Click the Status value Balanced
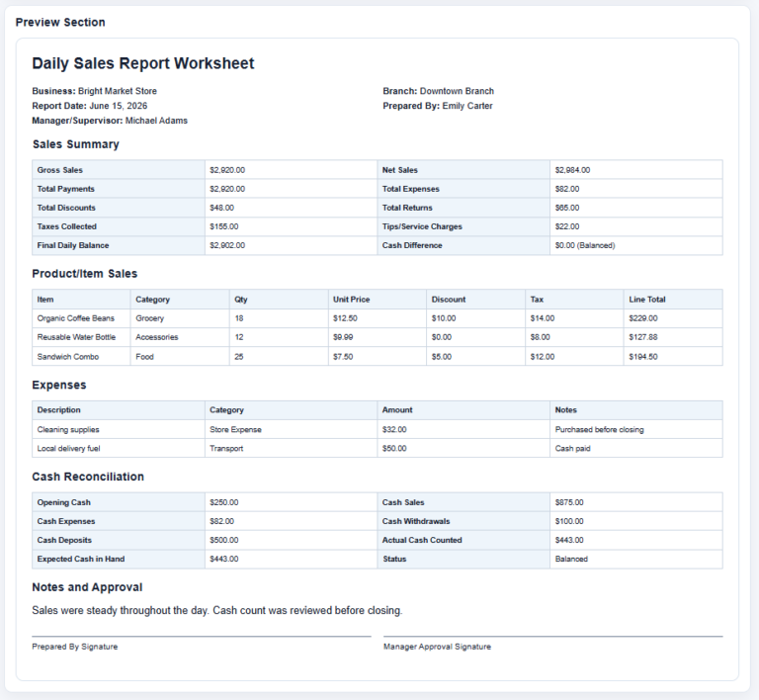Image resolution: width=759 pixels, height=700 pixels. 571,559
